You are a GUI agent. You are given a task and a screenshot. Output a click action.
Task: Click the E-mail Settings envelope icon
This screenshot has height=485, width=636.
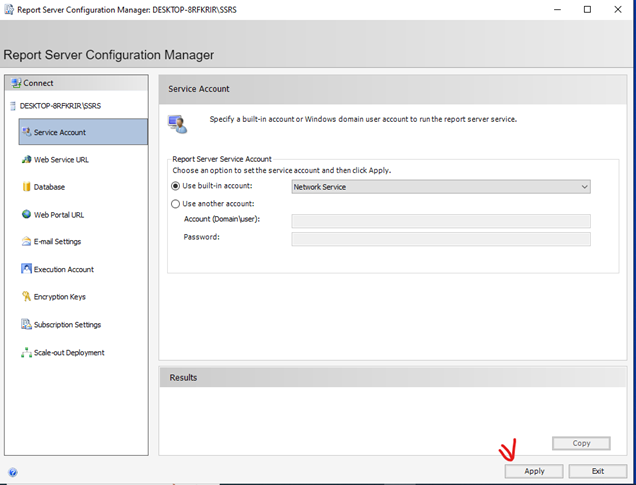(26, 241)
